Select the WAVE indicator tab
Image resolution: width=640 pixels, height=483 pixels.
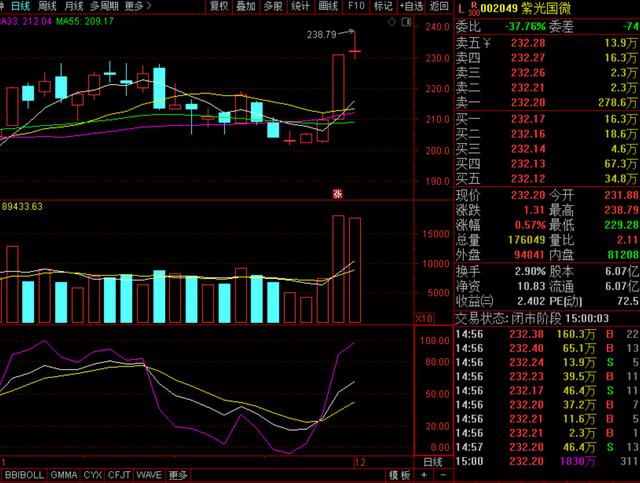pyautogui.click(x=149, y=475)
